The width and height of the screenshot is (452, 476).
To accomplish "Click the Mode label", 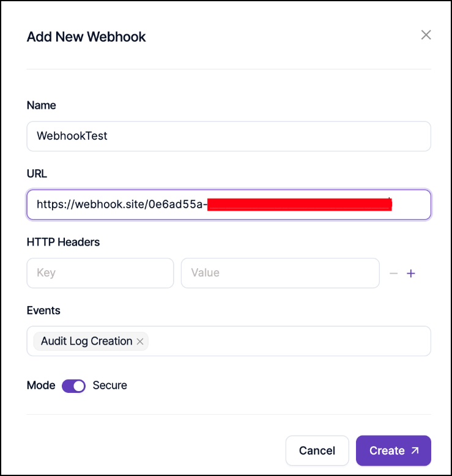I will (x=41, y=386).
